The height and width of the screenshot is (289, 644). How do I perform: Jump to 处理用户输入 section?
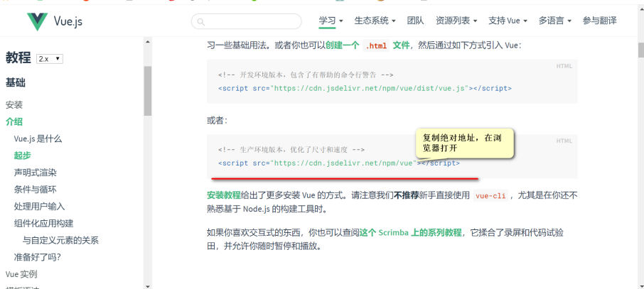pos(39,207)
